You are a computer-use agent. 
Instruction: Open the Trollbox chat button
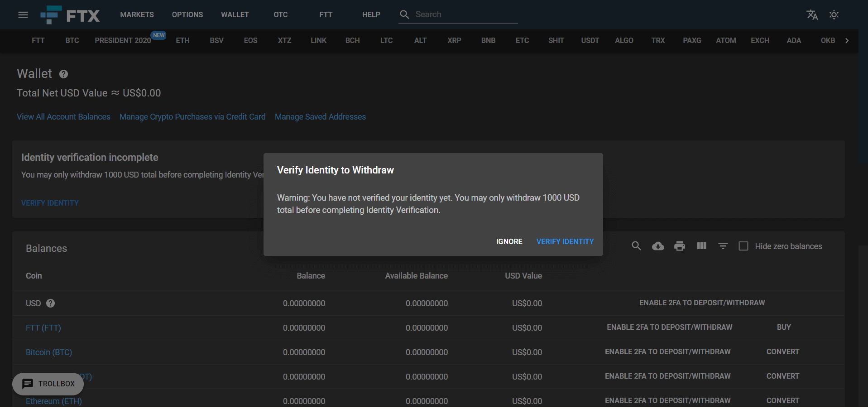tap(48, 384)
